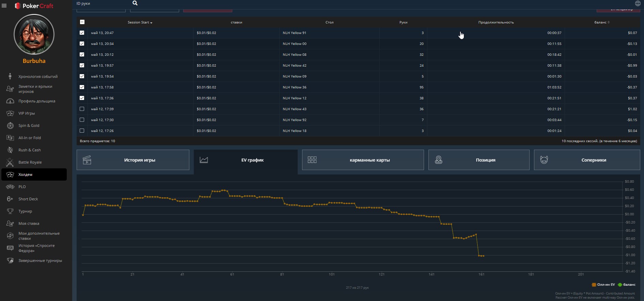This screenshot has width=644, height=301.
Task: Sort by Session Start column arrow
Action: click(x=151, y=23)
